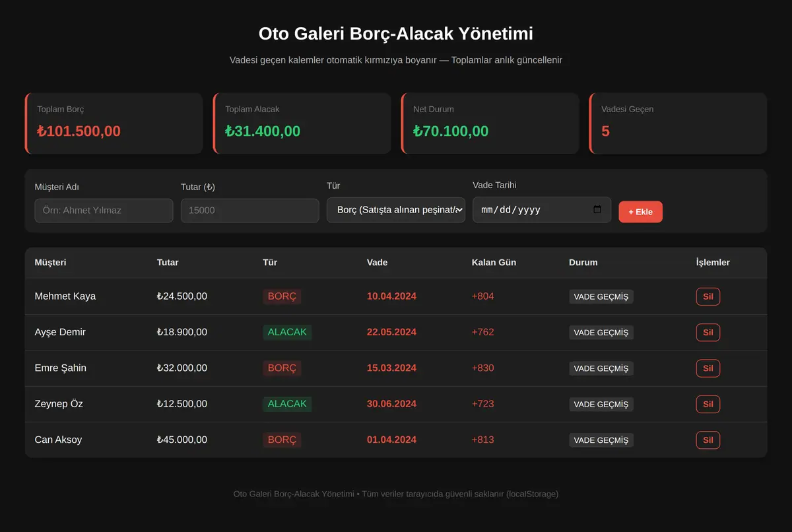The width and height of the screenshot is (792, 532).
Task: Click the İşlemler column header
Action: [713, 262]
